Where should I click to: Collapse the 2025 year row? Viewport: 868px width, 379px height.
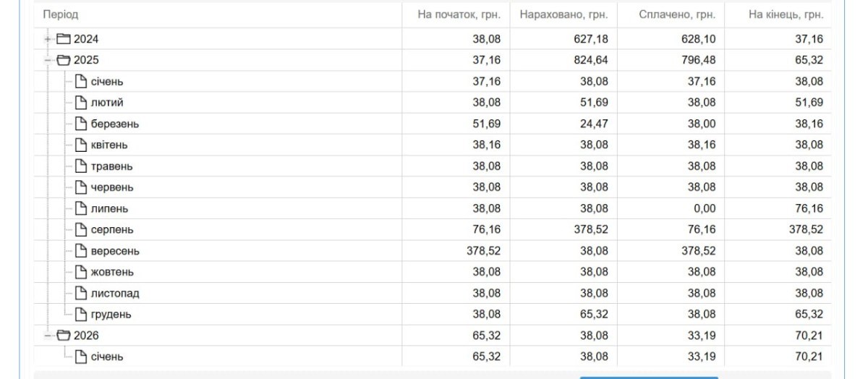pyautogui.click(x=48, y=60)
